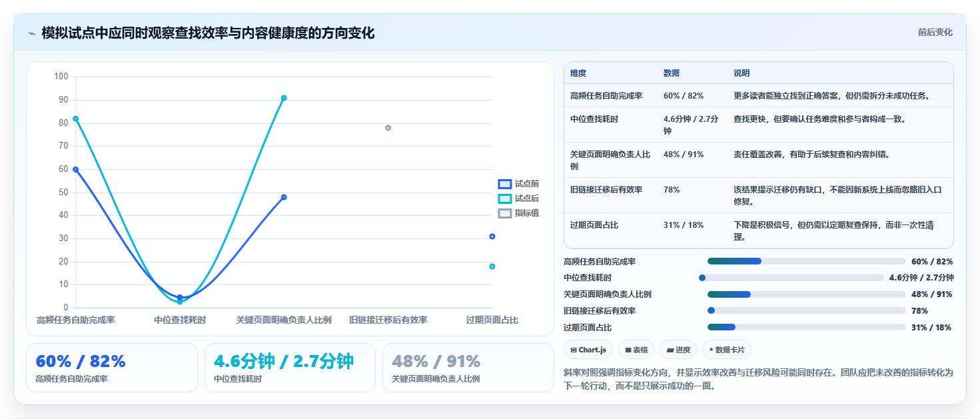Click the 78% value beside the progress bar
The width and height of the screenshot is (980, 419).
click(919, 310)
